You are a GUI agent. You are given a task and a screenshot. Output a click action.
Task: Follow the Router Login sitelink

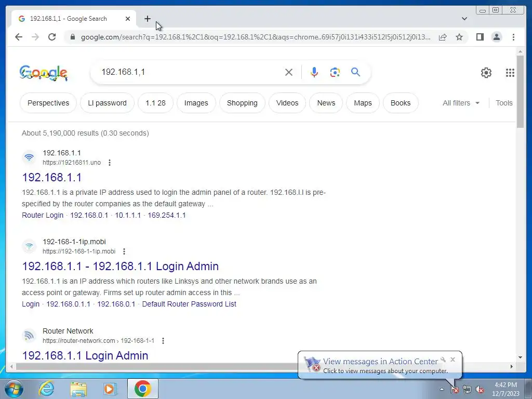pos(43,215)
